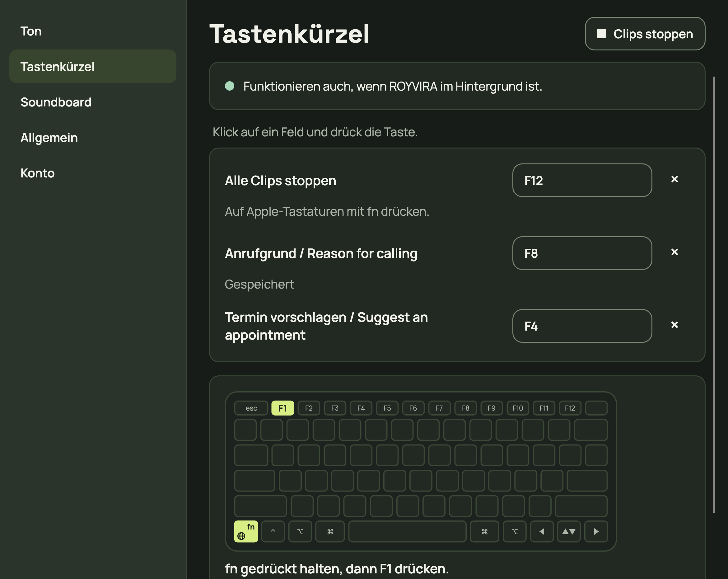Click the right arrow key

tap(596, 531)
